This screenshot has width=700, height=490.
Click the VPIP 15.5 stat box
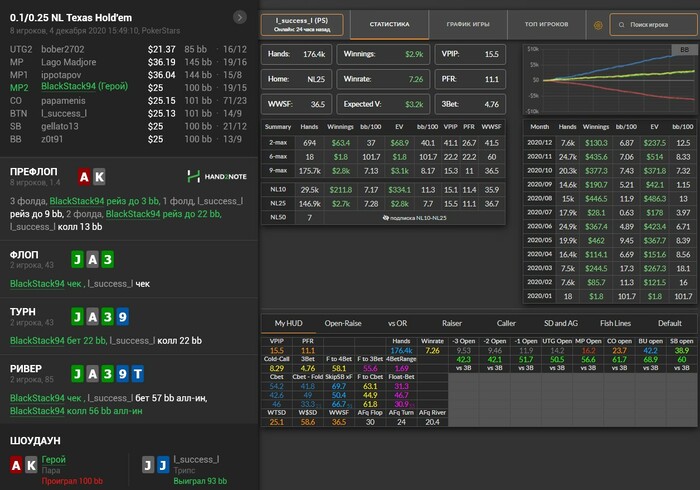coord(470,54)
